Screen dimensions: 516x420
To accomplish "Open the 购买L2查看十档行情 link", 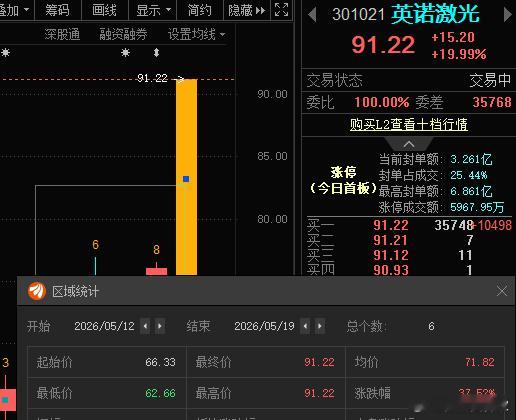I will 409,124.
